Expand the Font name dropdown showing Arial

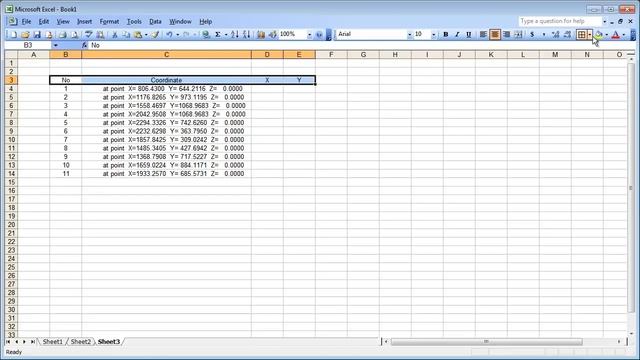(409, 35)
